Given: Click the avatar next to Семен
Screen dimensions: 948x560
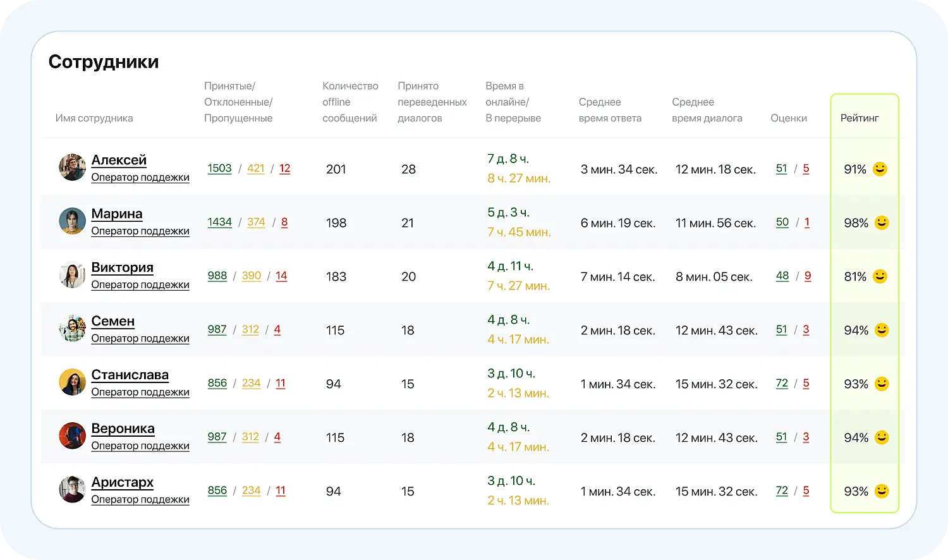Looking at the screenshot, I should 72,329.
